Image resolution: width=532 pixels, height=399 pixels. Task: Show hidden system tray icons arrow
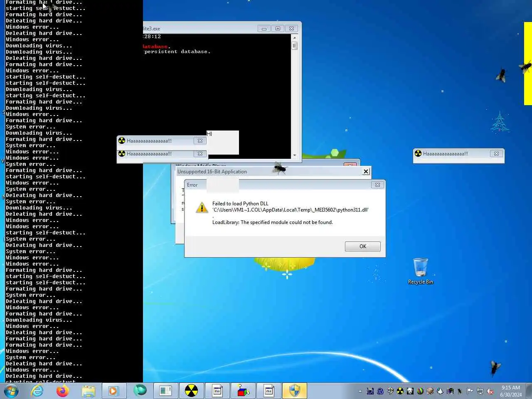point(360,391)
